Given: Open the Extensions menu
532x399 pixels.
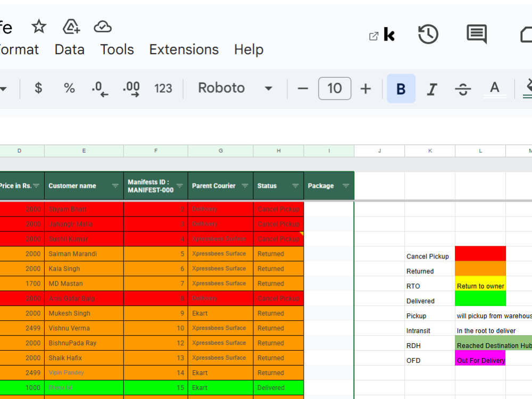Looking at the screenshot, I should tap(184, 49).
